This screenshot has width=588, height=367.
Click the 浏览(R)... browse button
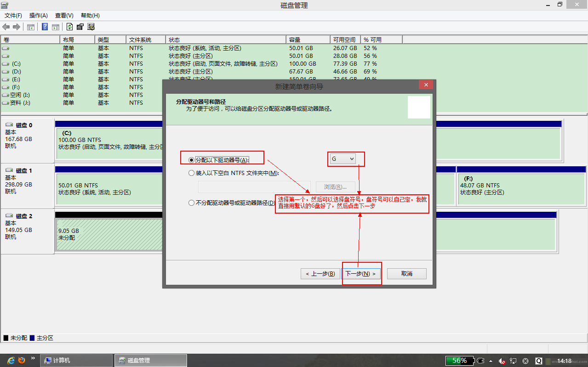point(336,187)
